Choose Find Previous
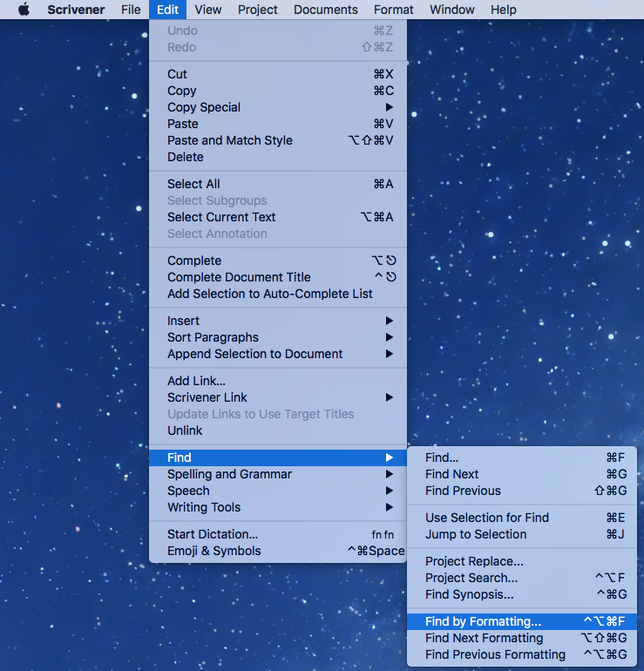 click(522, 491)
